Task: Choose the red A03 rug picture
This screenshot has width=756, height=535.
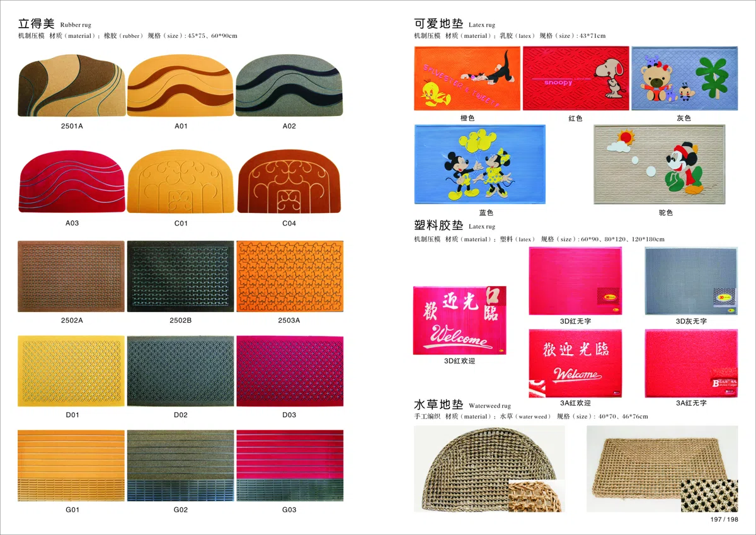Action: tap(72, 181)
